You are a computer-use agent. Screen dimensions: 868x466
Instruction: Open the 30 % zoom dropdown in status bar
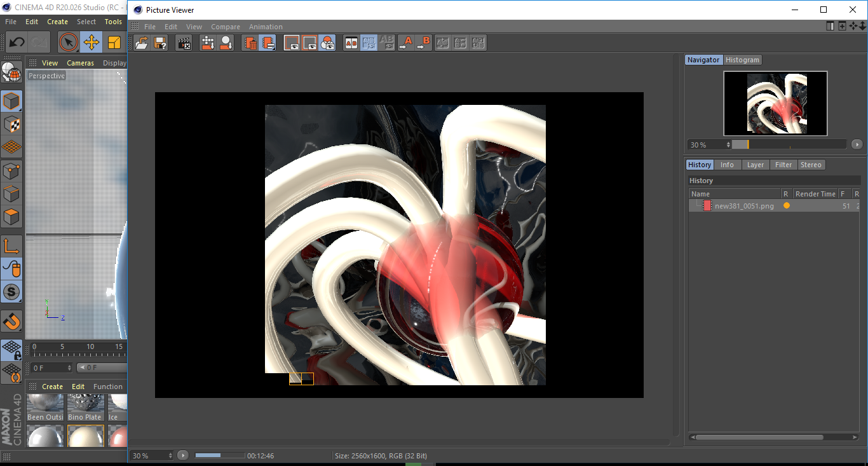(x=152, y=455)
